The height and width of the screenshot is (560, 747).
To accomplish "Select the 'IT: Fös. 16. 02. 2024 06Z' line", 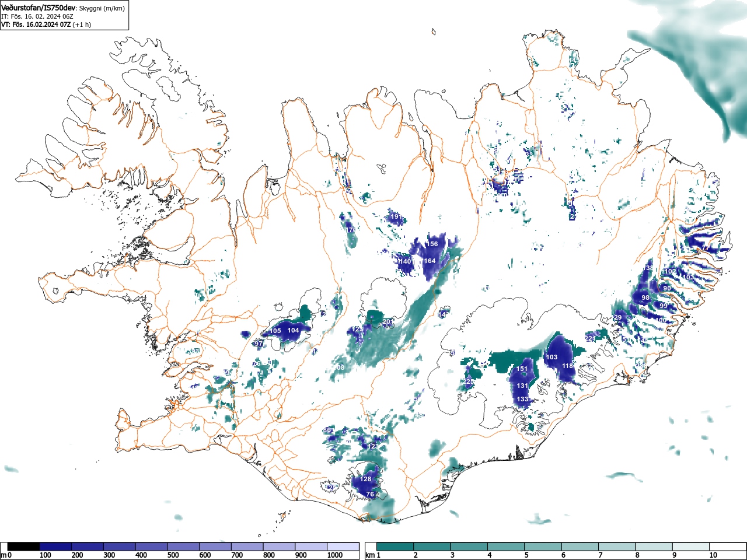I will [x=37, y=16].
